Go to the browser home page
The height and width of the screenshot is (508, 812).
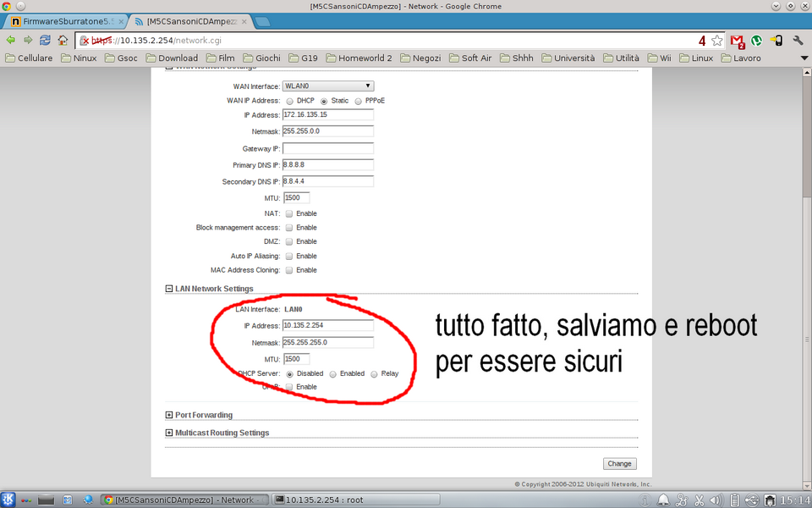[x=63, y=40]
